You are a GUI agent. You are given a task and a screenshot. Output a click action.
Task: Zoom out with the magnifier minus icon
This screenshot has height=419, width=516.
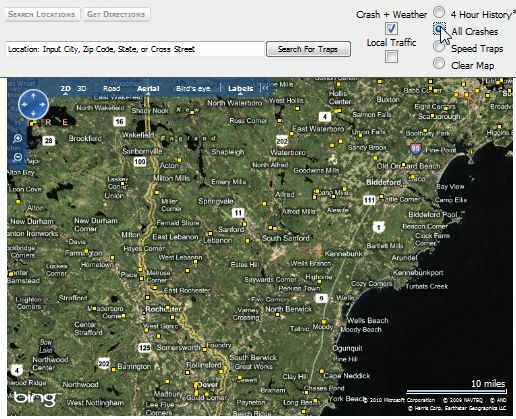point(18,157)
